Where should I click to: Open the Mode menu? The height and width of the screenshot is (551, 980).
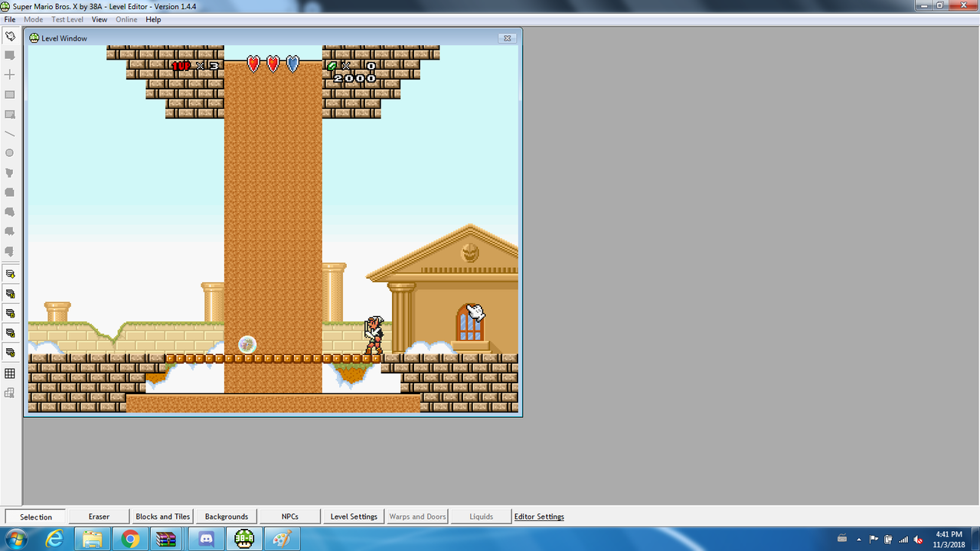[34, 19]
